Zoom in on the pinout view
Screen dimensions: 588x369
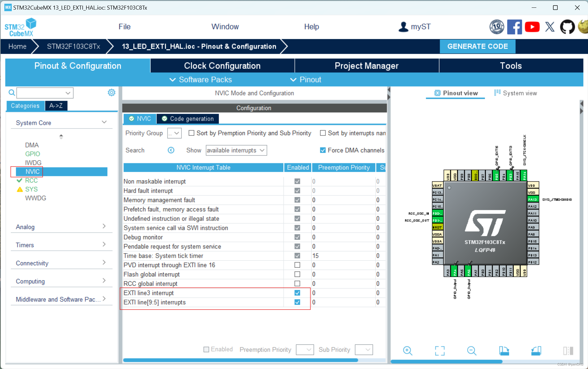click(x=408, y=351)
